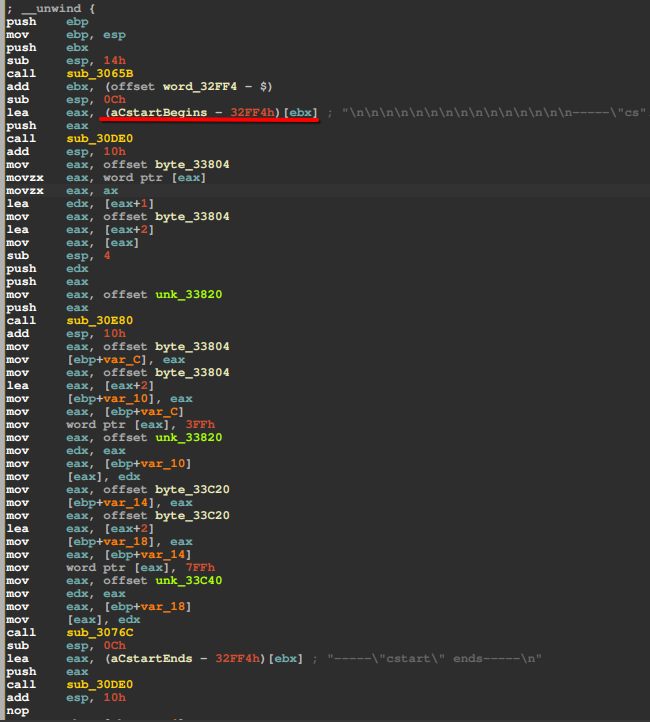
Task: Select the push ebp instruction at top
Action: [40, 21]
